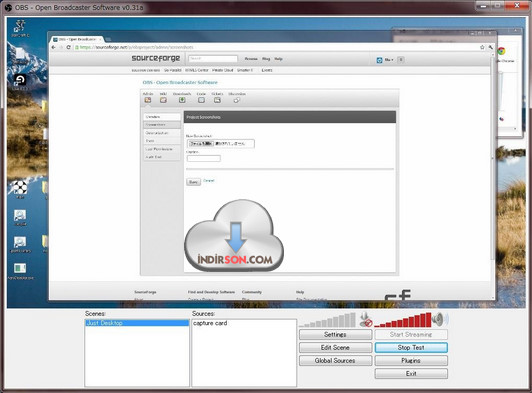Click the Downloads green arrow icon

pos(182,100)
